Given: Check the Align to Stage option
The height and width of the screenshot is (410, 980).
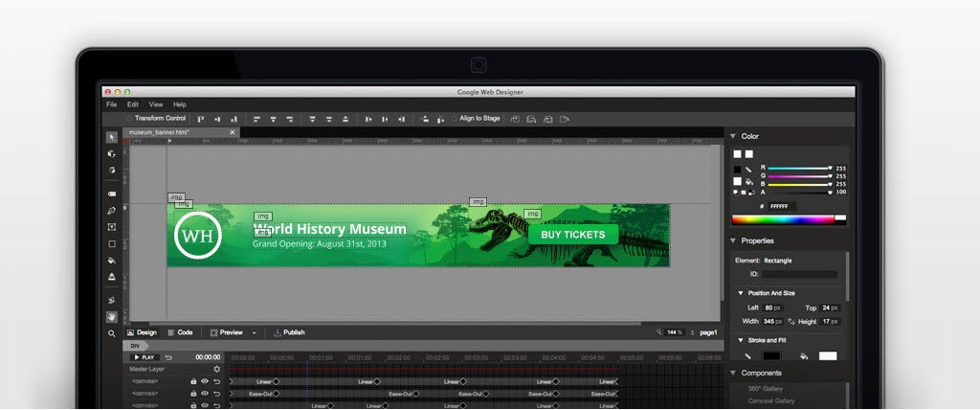Looking at the screenshot, I should point(454,119).
